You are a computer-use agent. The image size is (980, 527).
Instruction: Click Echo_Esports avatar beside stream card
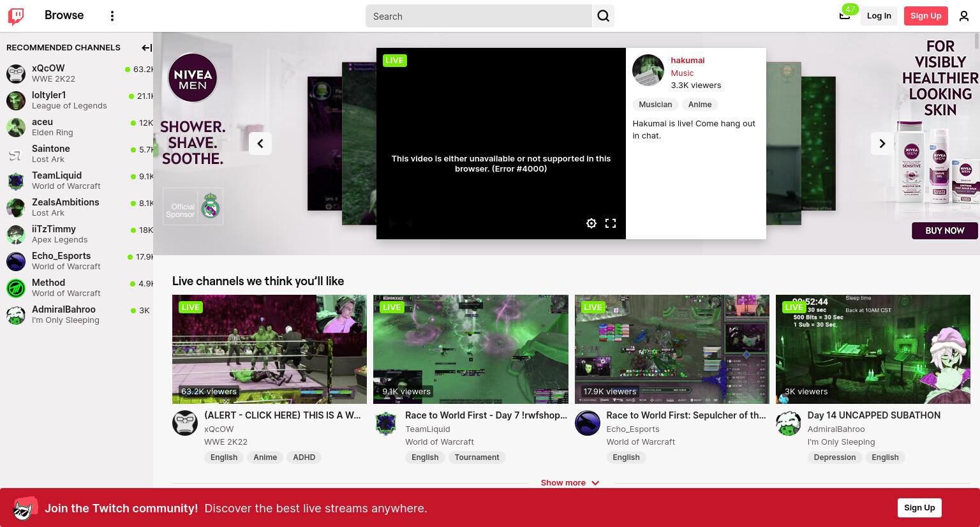pyautogui.click(x=588, y=423)
